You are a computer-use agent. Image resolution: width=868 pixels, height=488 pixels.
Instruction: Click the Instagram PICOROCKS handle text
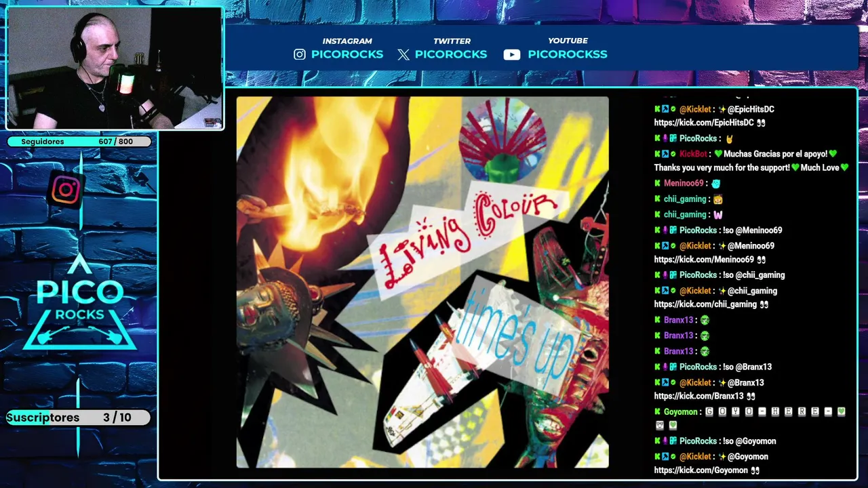pyautogui.click(x=347, y=54)
